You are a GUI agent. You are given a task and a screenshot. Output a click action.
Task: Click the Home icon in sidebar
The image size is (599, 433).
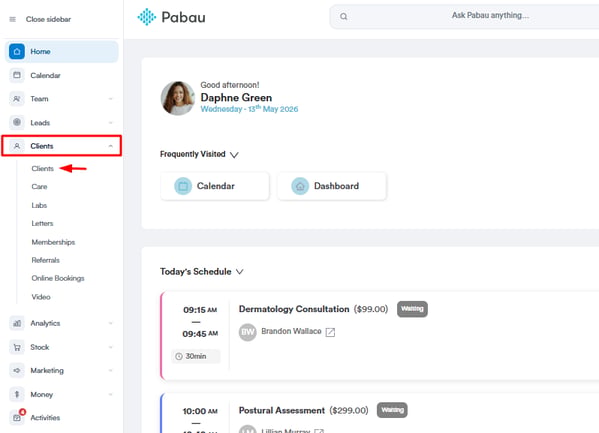pos(17,52)
